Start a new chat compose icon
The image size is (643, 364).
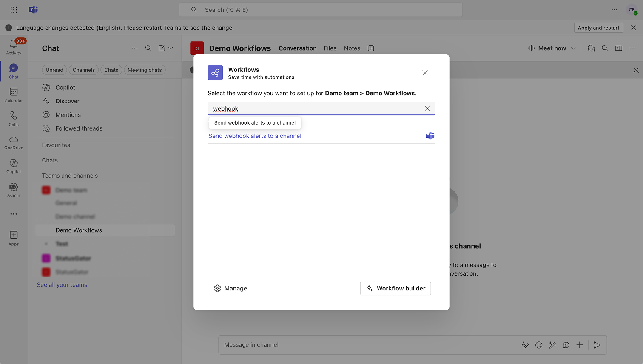pos(162,48)
